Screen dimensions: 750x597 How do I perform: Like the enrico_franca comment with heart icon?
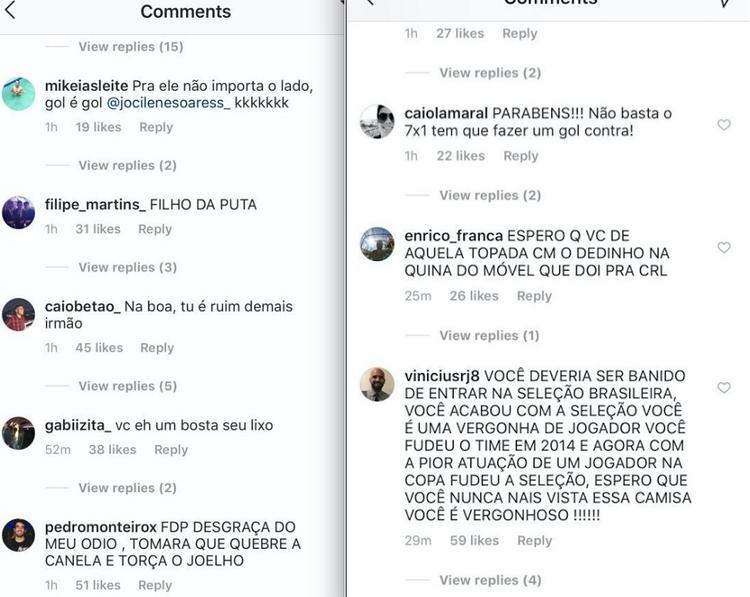(724, 247)
